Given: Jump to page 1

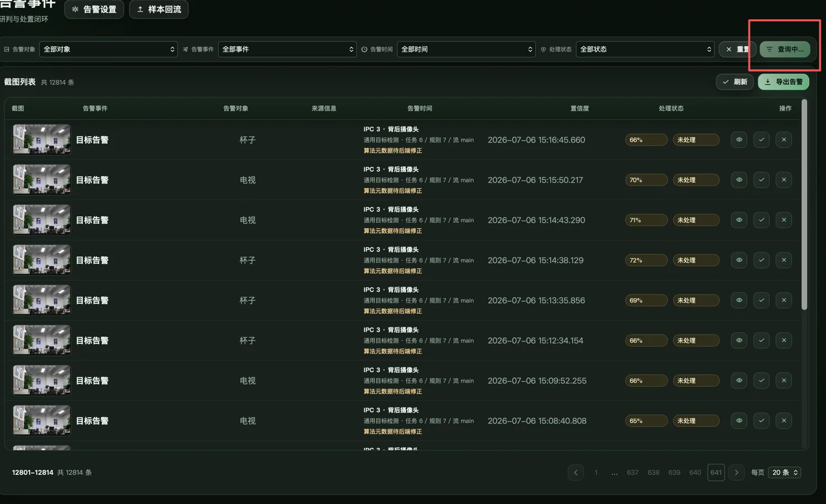Looking at the screenshot, I should pos(596,473).
